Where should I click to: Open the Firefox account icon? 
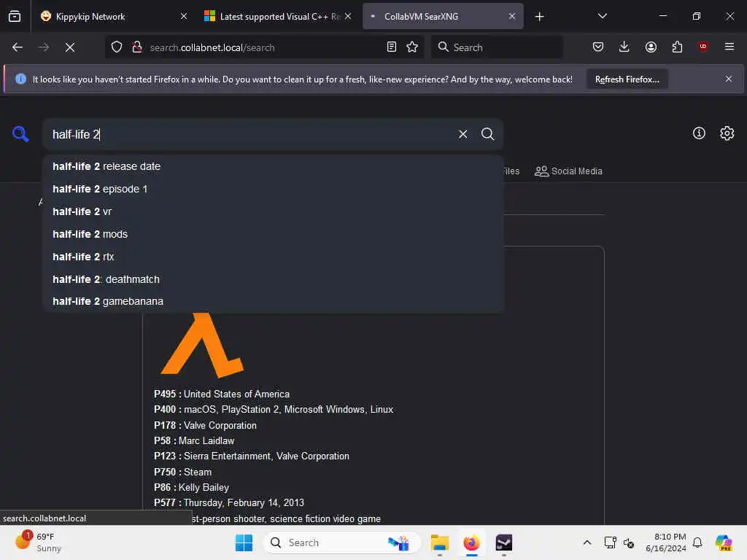[x=651, y=47]
